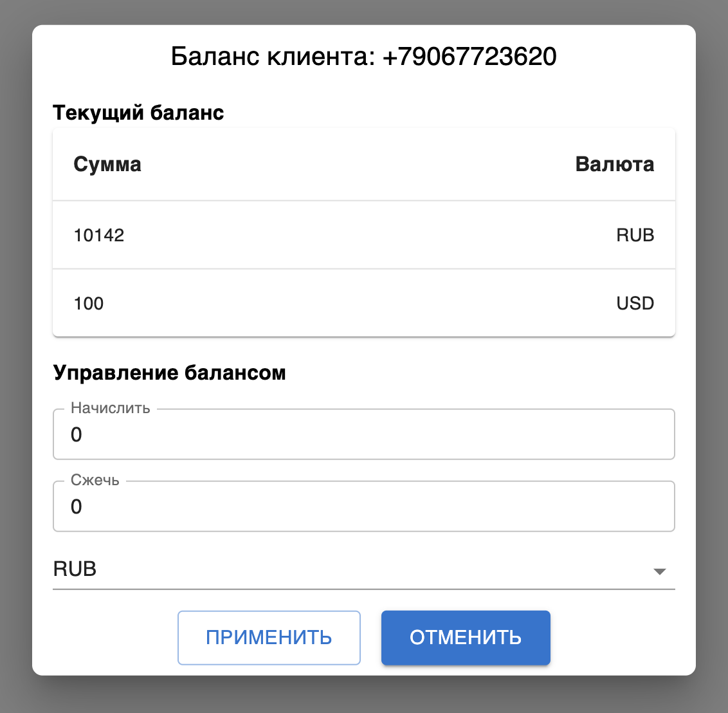This screenshot has width=728, height=713.
Task: Select the 100 amount cell
Action: (89, 304)
